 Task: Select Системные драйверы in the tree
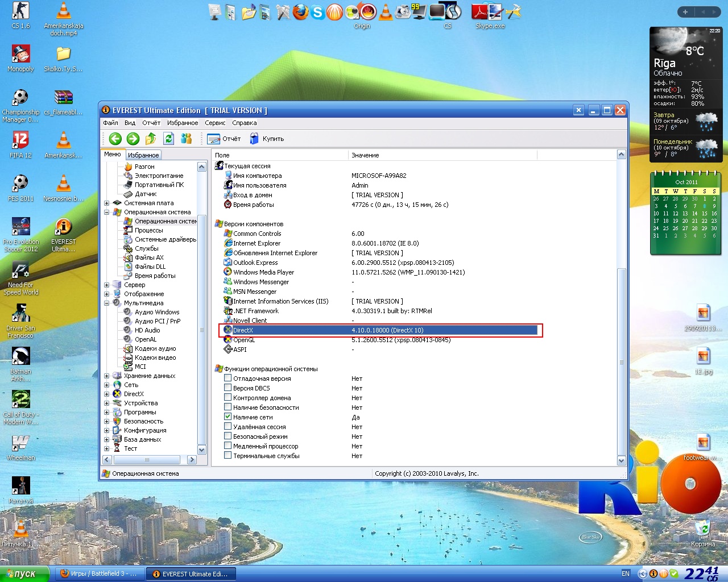click(x=165, y=239)
